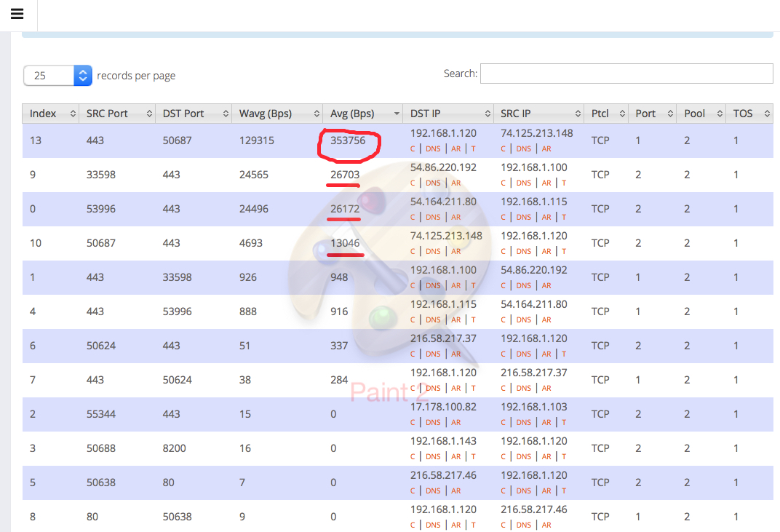Click into the Search input field
Image resolution: width=780 pixels, height=532 pixels.
(x=626, y=74)
